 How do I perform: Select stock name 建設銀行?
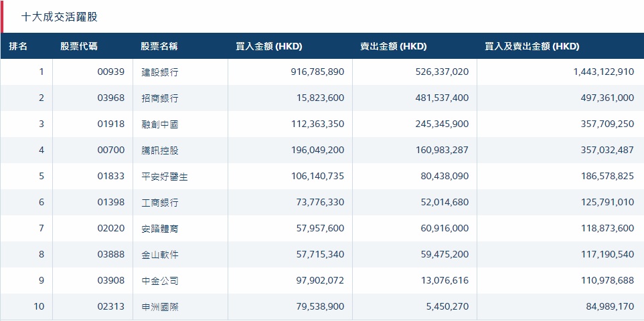point(160,72)
